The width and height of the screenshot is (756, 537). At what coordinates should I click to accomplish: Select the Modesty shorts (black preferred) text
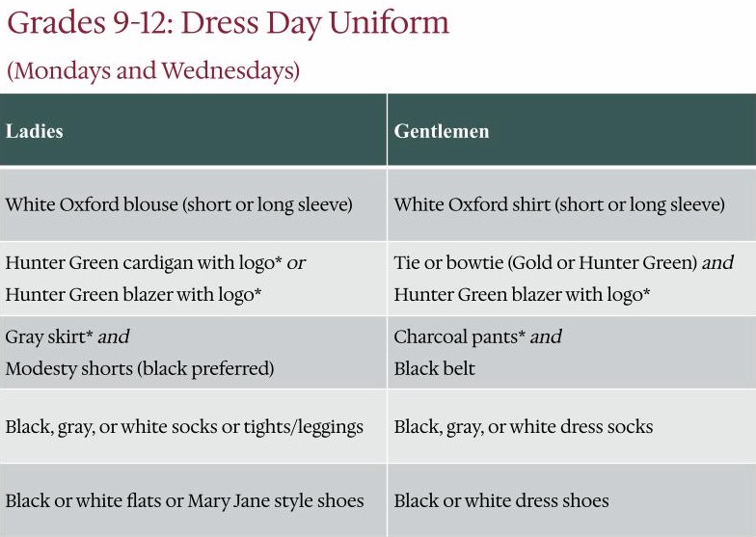coord(140,368)
